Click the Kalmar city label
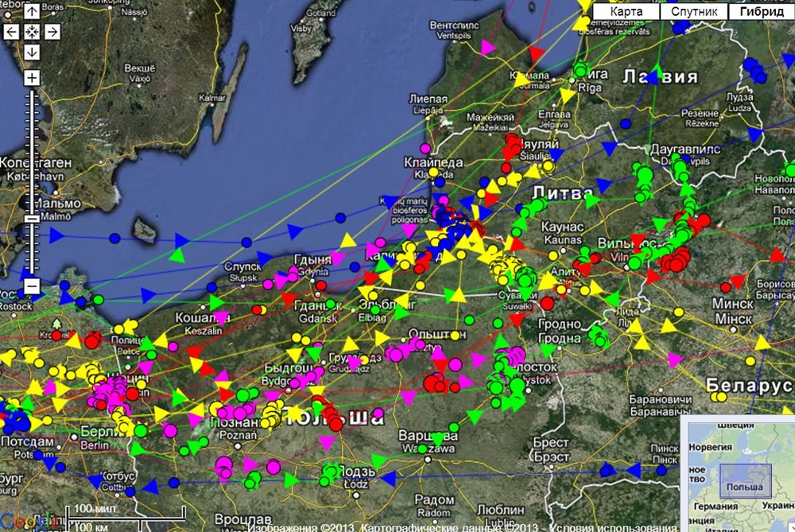 click(x=212, y=98)
